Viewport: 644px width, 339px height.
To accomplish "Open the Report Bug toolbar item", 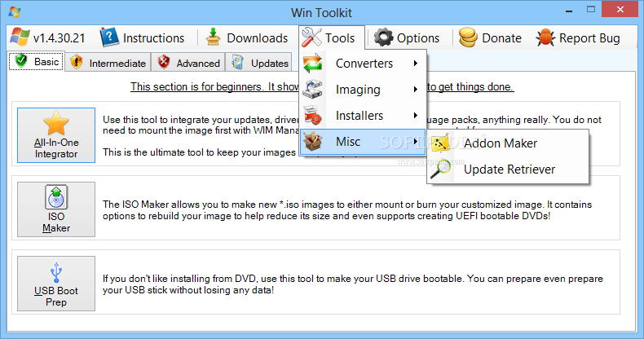I will (578, 37).
